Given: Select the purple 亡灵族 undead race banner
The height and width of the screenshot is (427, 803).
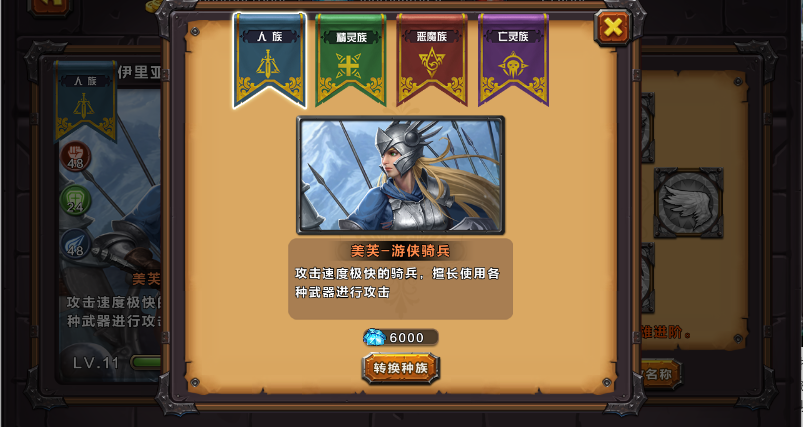Looking at the screenshot, I should click(513, 60).
